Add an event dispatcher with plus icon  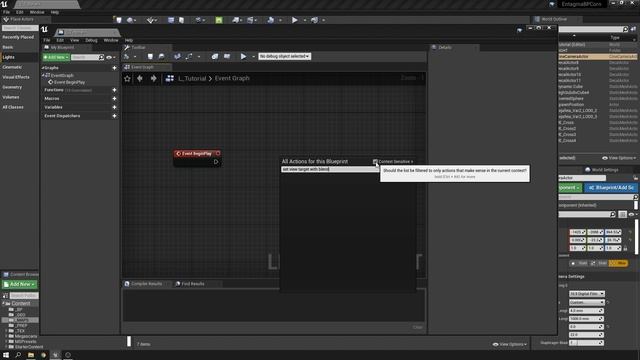(x=114, y=116)
